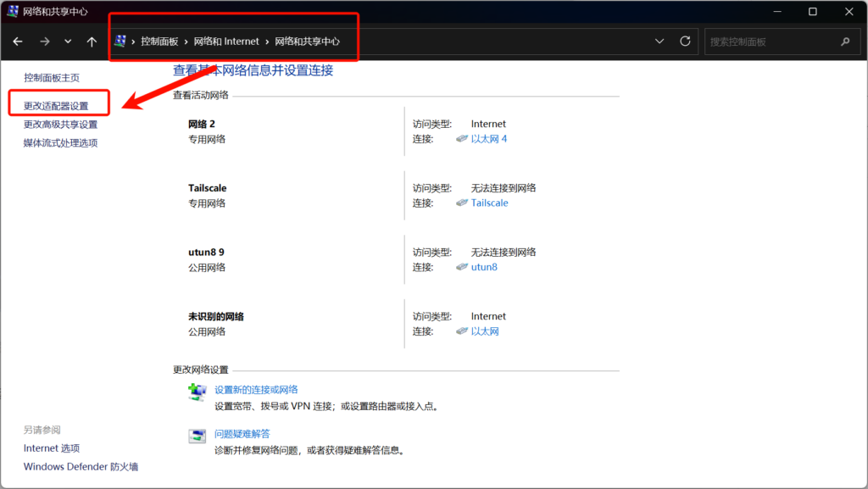The image size is (868, 489).
Task: Select 控制面板 in the breadcrumb path
Action: (x=160, y=42)
